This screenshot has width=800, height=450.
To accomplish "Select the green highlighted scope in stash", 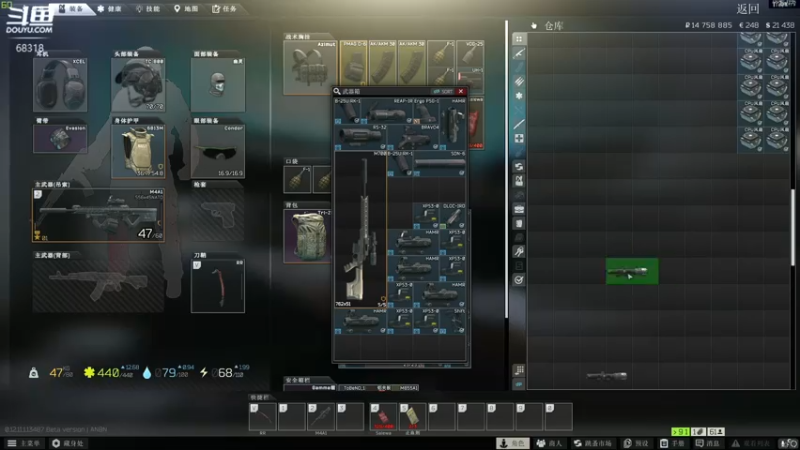I will click(x=632, y=271).
